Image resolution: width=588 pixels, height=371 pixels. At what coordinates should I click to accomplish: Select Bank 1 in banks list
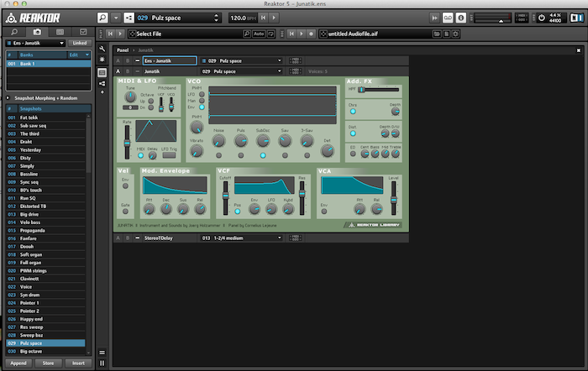(49, 64)
